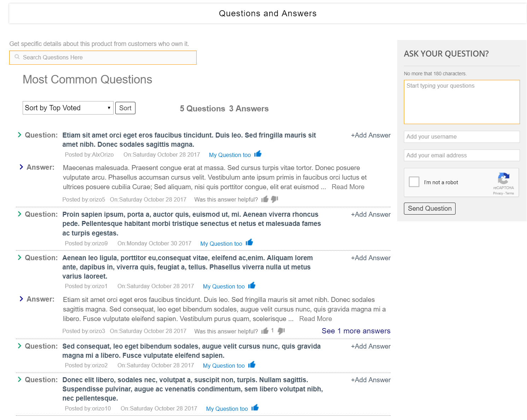Like orizo9's question with thumbs-up icon
The width and height of the screenshot is (527, 420).
249,243
